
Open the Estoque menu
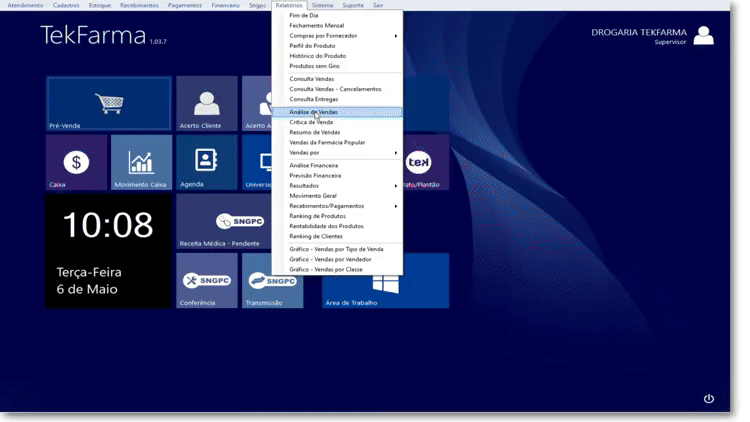click(100, 5)
